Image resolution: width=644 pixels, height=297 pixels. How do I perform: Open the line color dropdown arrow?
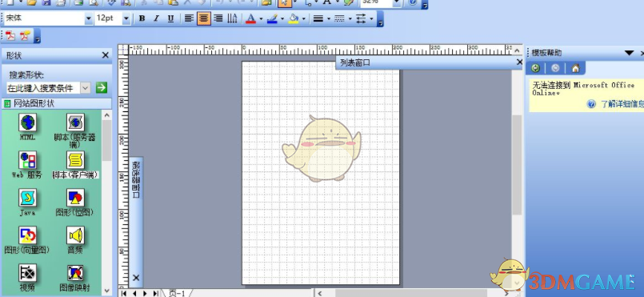click(x=282, y=19)
